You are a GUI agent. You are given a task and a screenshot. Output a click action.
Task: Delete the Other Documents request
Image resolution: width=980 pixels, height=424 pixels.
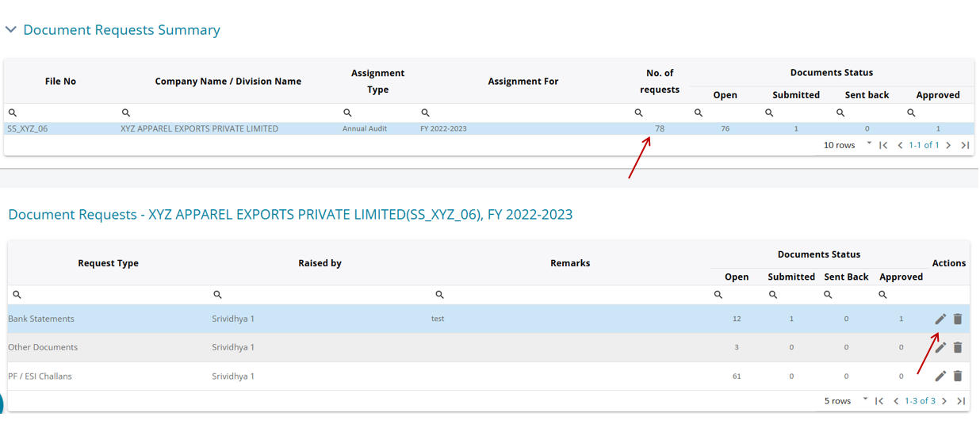point(958,347)
